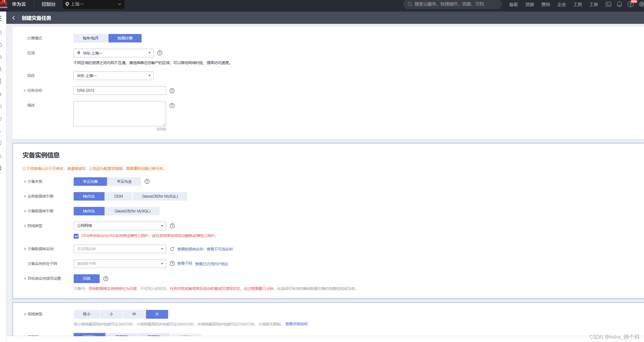Click the help icon next to 任务名称
Image resolution: width=644 pixels, height=342 pixels.
[x=172, y=90]
